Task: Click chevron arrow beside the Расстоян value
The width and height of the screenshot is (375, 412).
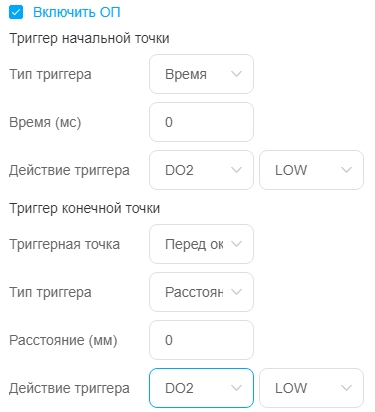Action: pyautogui.click(x=236, y=292)
